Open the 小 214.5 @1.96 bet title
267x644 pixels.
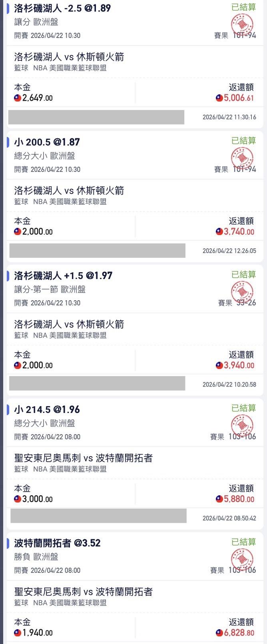click(47, 409)
